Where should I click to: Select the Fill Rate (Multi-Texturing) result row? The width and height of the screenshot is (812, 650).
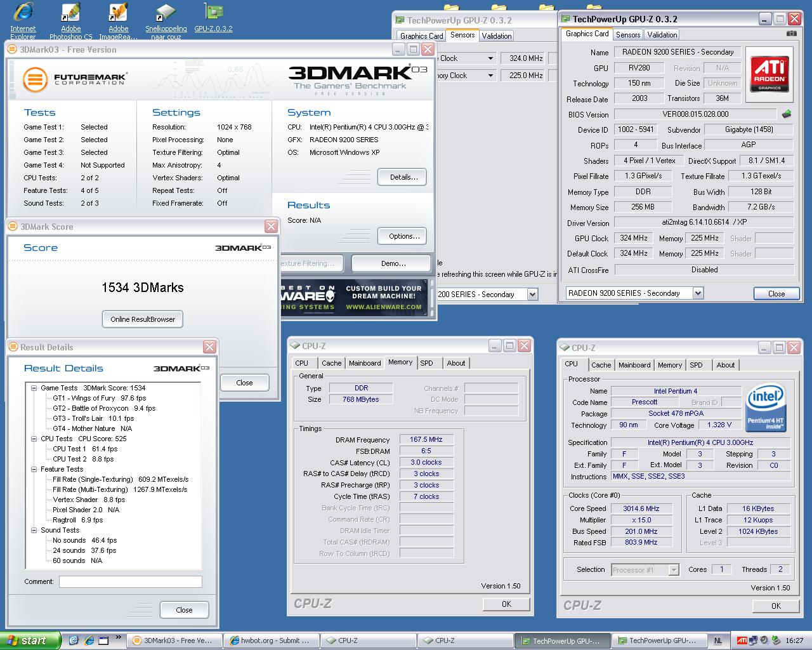point(120,489)
